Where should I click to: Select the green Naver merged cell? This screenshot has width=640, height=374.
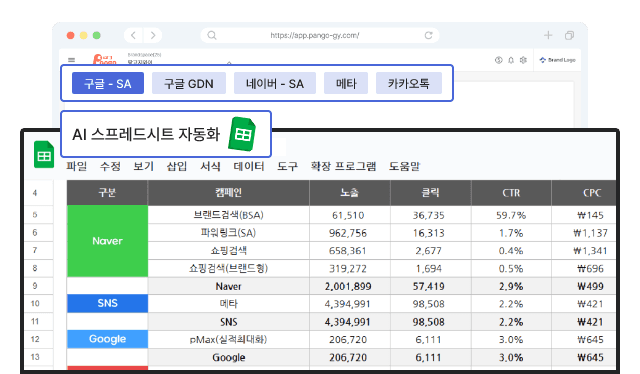pos(107,241)
